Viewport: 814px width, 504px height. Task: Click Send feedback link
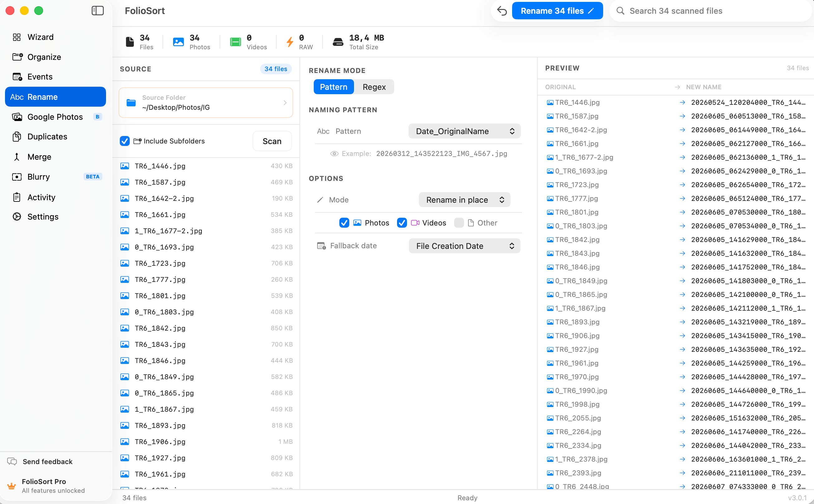tap(47, 461)
